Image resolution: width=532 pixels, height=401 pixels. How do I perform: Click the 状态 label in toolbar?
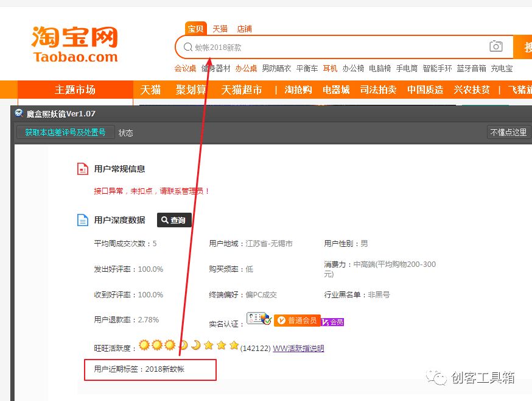tap(125, 133)
